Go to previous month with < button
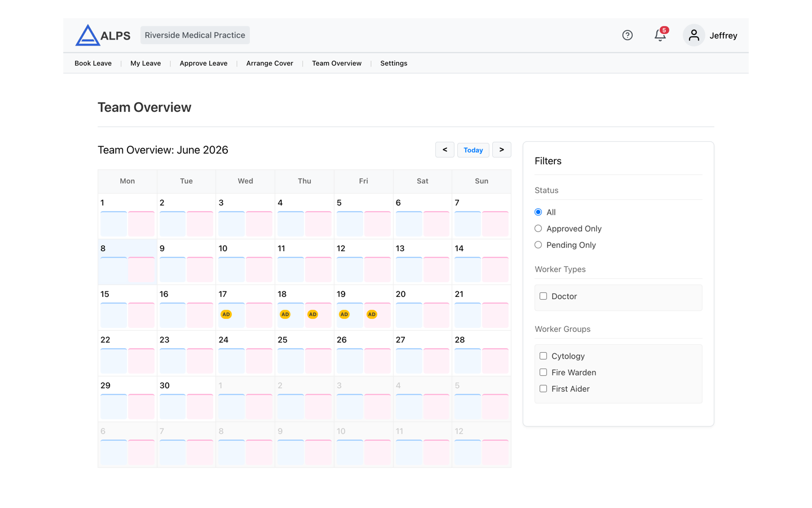This screenshot has height=508, width=812. tap(445, 150)
